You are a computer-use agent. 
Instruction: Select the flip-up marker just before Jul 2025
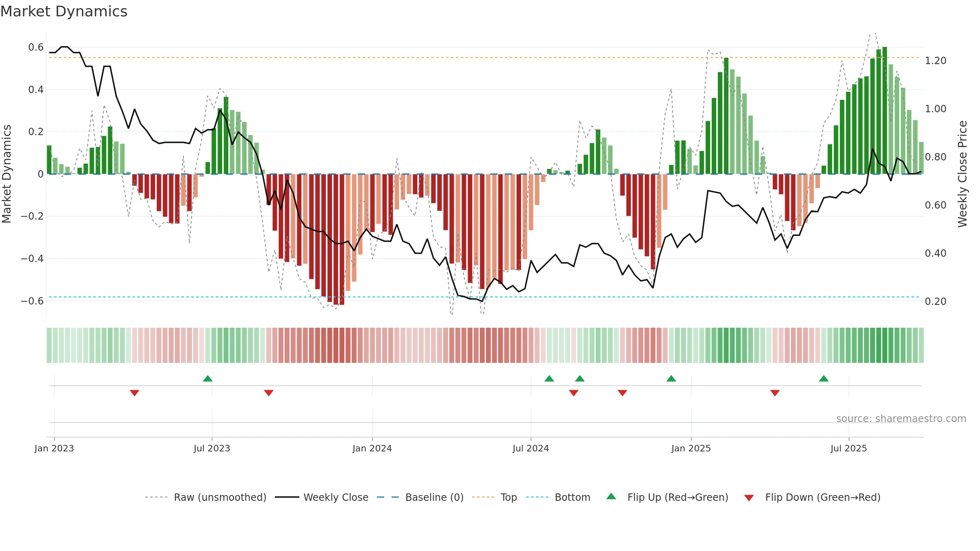tap(824, 378)
